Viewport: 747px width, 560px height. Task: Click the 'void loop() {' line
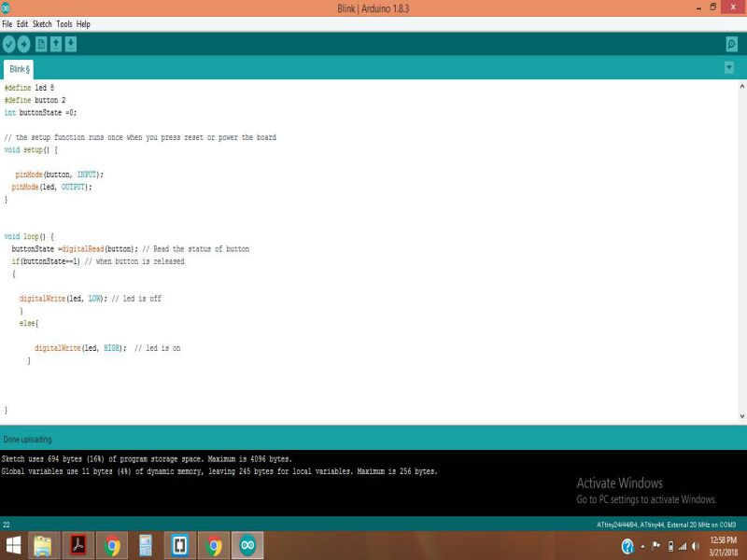[x=29, y=236]
